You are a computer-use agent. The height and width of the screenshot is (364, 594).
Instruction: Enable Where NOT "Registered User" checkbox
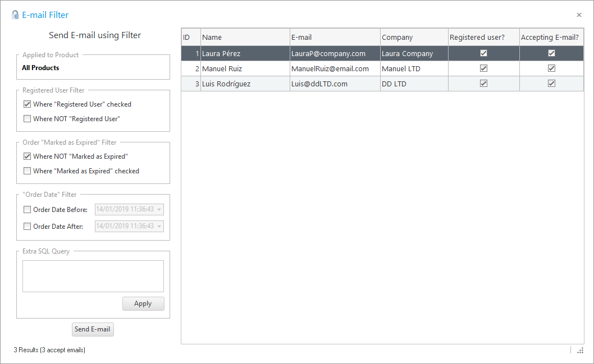(28, 119)
